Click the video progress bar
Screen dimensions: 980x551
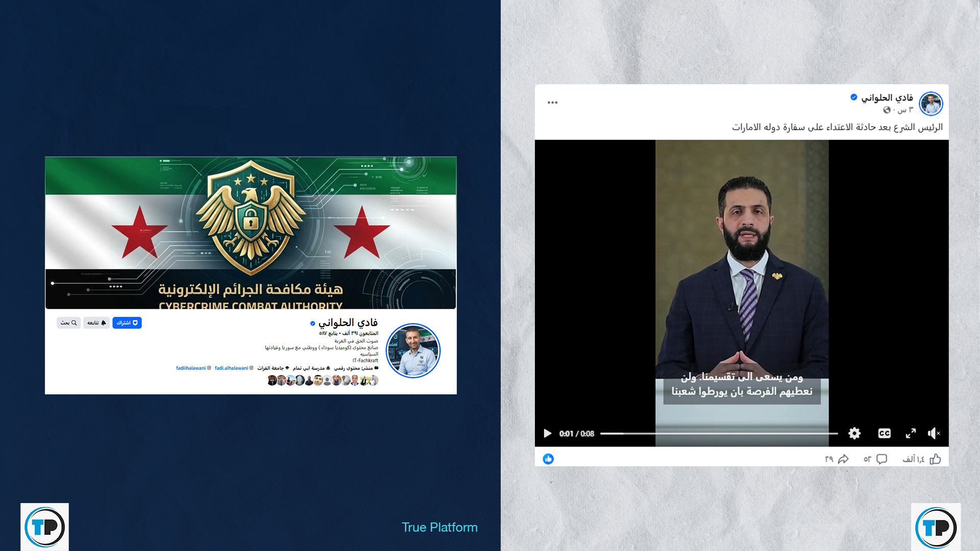click(x=719, y=434)
